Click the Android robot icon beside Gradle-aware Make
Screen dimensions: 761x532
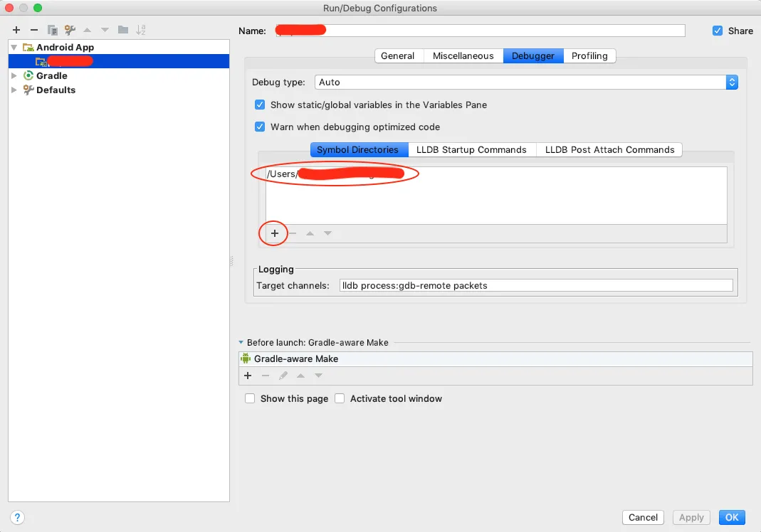(246, 358)
